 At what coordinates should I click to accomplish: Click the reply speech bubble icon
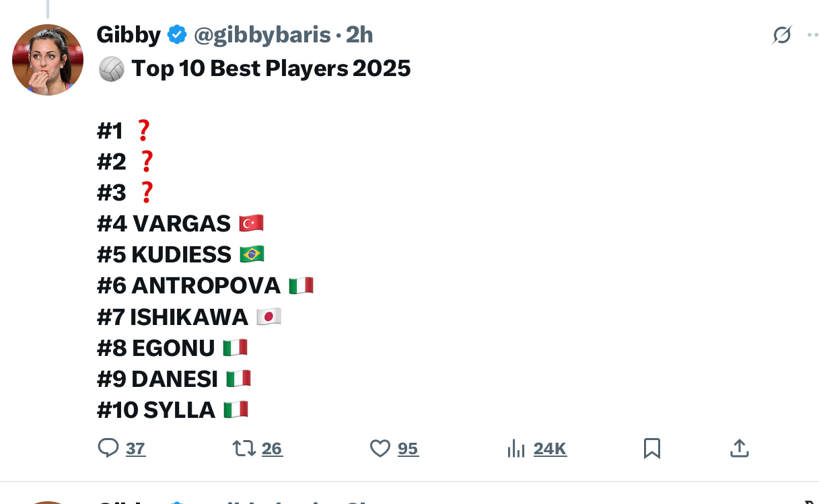(108, 448)
